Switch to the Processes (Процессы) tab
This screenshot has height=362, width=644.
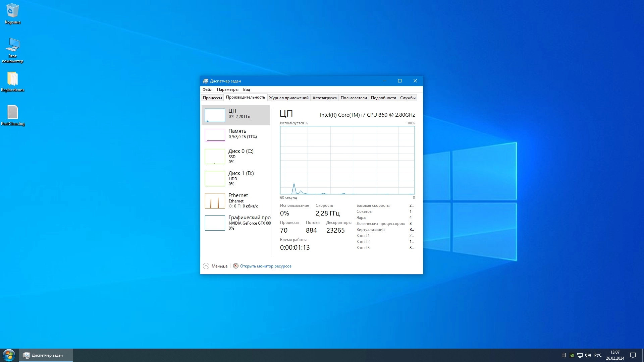click(212, 98)
